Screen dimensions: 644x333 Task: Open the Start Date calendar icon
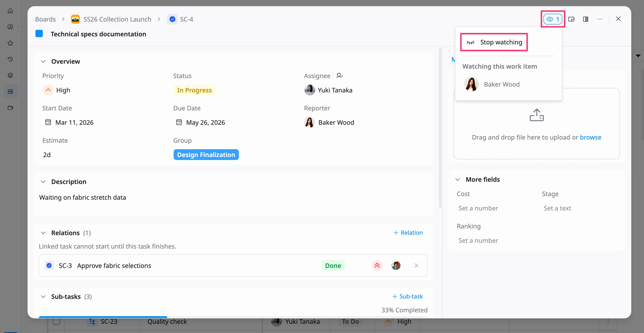48,122
